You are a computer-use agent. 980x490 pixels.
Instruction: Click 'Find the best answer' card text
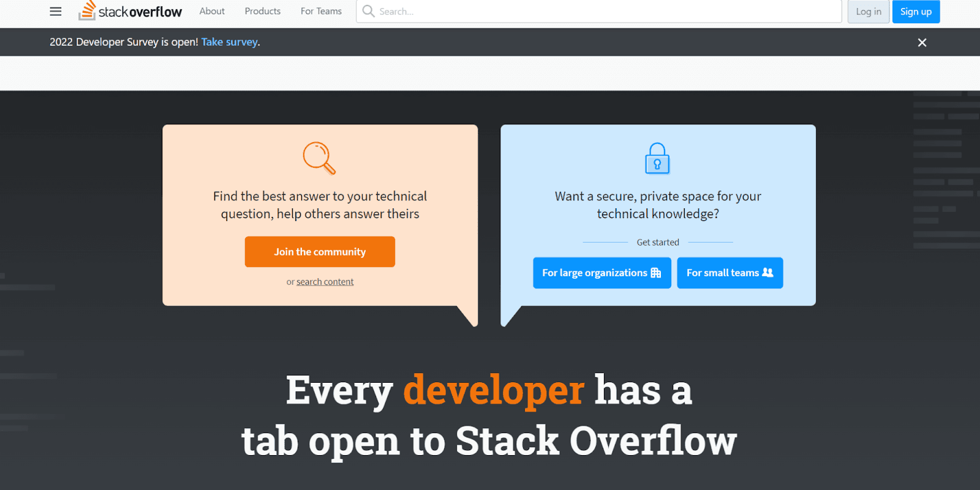320,205
